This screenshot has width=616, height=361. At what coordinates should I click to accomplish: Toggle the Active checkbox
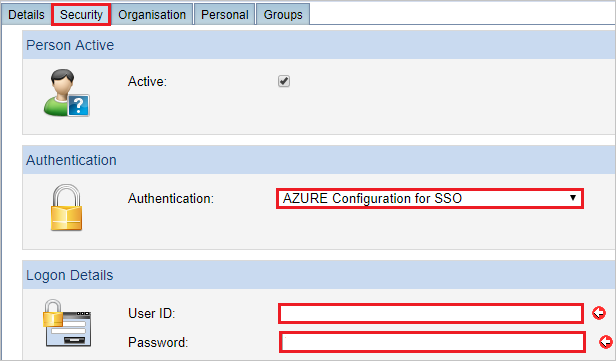284,81
